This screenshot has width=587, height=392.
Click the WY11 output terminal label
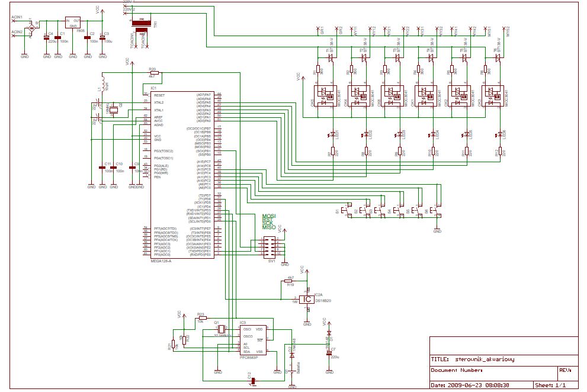point(355,31)
